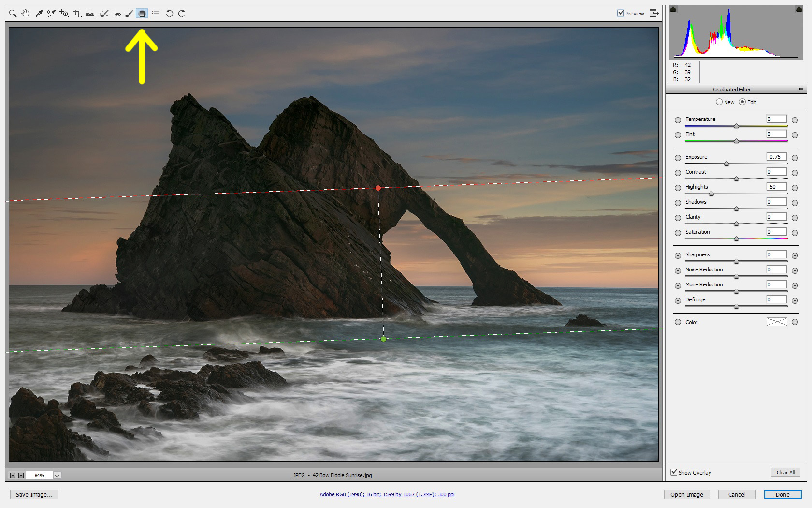The width and height of the screenshot is (812, 508).
Task: Click the Color swatch box
Action: pyautogui.click(x=776, y=322)
